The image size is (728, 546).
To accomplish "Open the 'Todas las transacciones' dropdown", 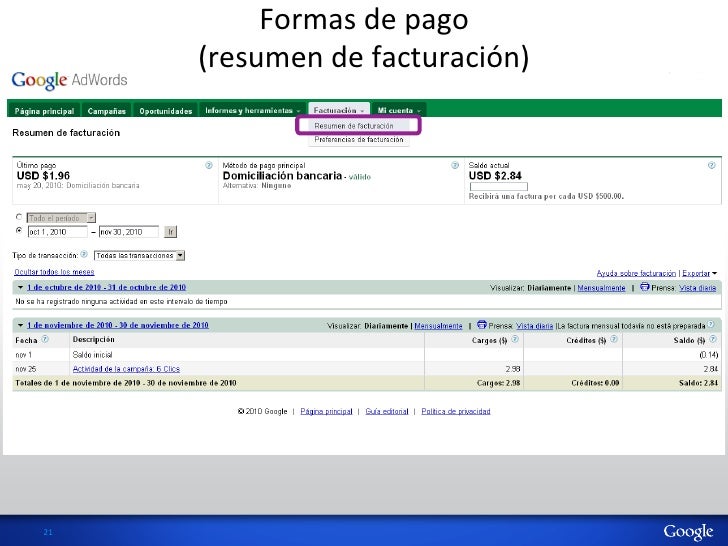I will [139, 255].
